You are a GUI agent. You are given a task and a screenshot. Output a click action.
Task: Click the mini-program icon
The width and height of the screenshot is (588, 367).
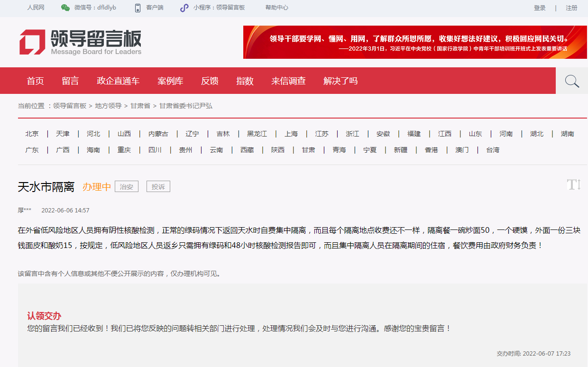point(184,8)
